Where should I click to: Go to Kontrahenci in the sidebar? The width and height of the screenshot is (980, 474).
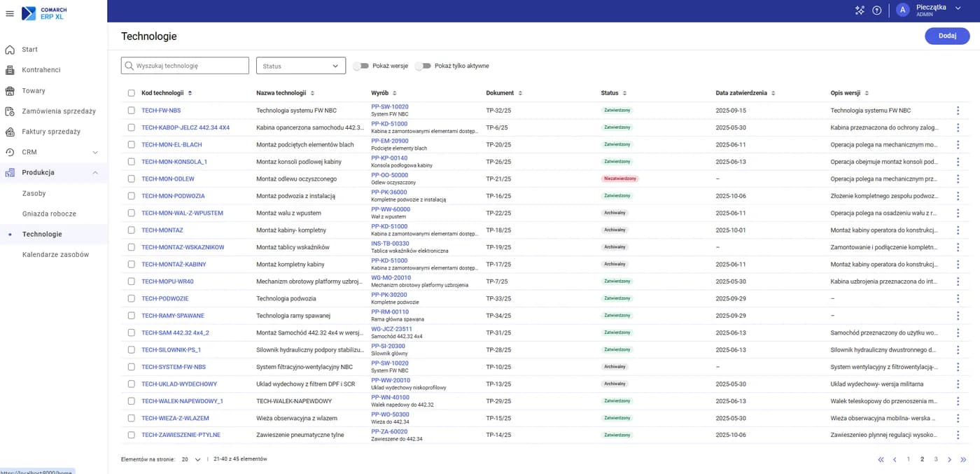click(41, 70)
